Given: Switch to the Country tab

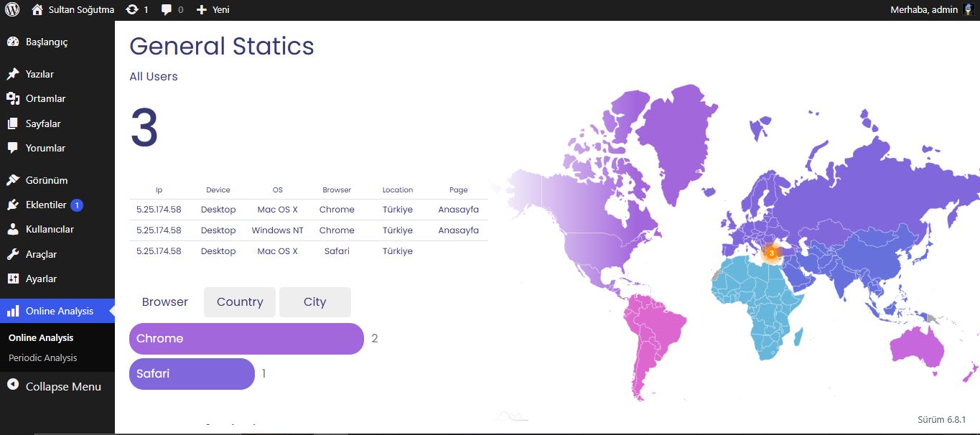Looking at the screenshot, I should (240, 302).
